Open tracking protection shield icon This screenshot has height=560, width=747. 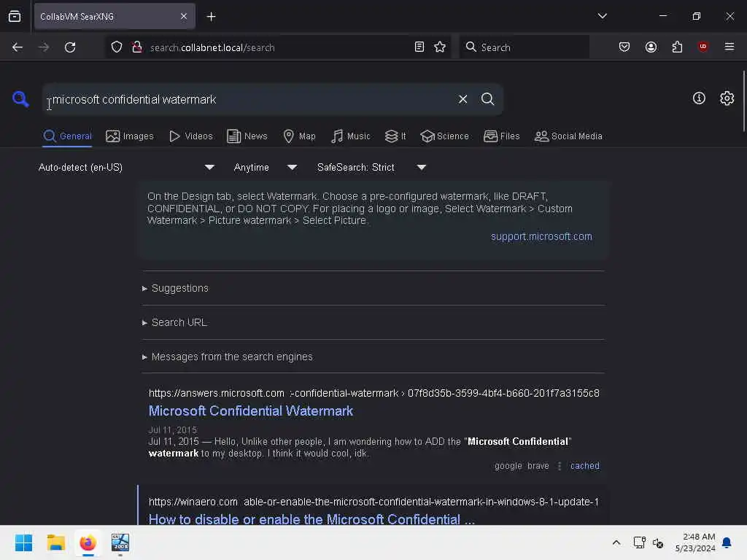click(117, 47)
